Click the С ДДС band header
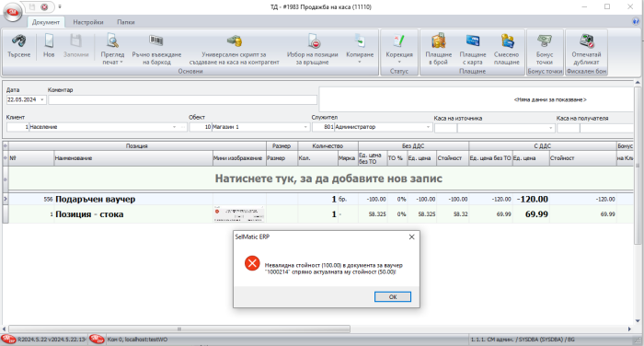Screen dimensions: 644x346 (x=542, y=146)
